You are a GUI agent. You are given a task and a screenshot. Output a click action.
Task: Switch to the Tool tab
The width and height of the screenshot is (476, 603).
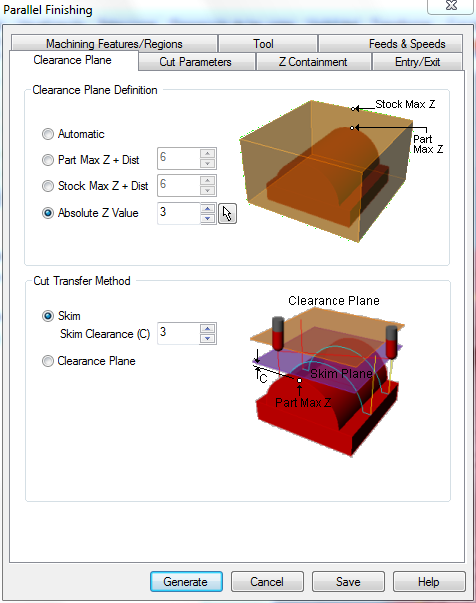click(268, 44)
